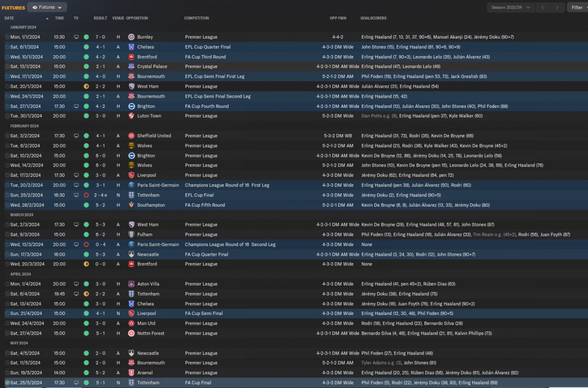Toggle the row marker for Sat 25/5/2024

click(7, 383)
